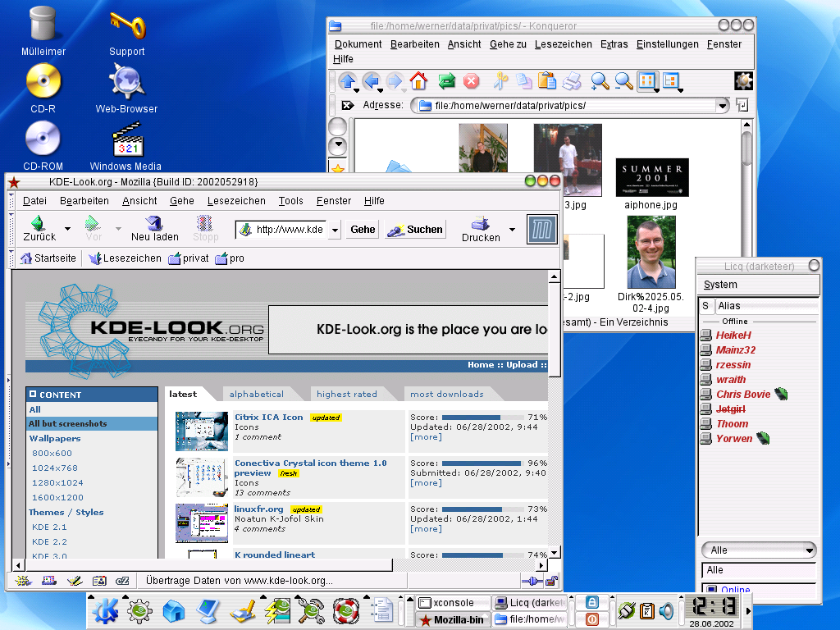Open Mozilla URL bar dropdown arrow

pos(335,230)
